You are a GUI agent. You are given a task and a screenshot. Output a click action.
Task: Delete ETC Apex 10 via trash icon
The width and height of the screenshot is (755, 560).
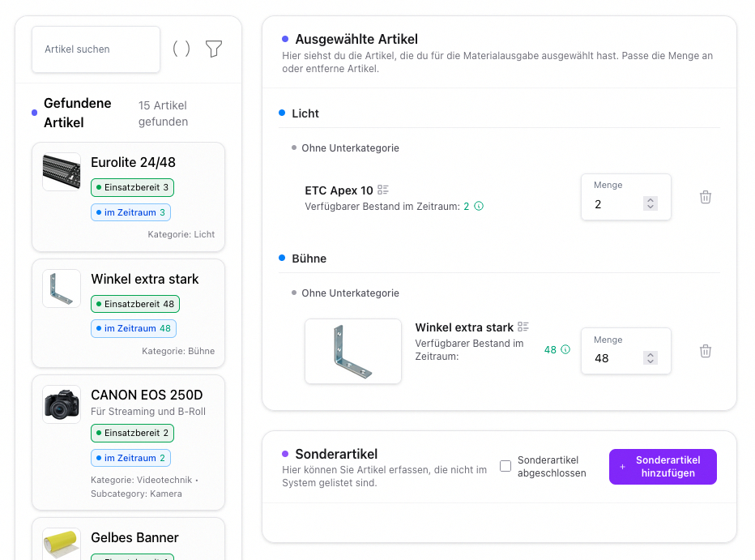[x=706, y=197]
